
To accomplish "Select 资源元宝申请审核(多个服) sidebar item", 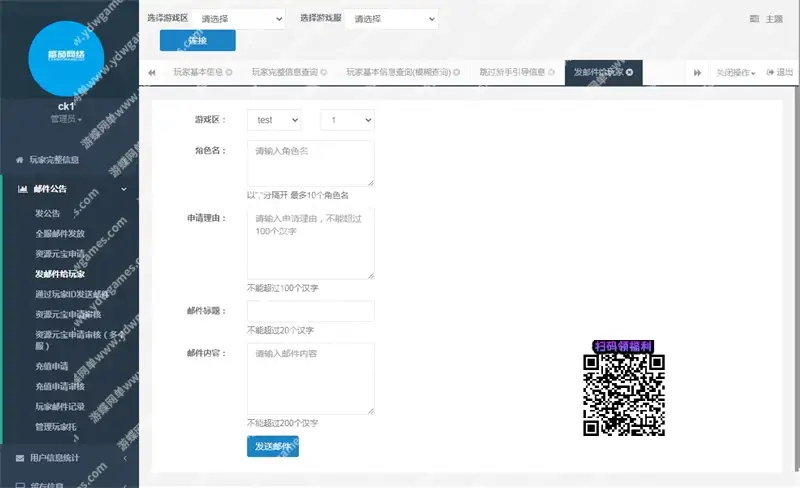I will click(x=79, y=340).
